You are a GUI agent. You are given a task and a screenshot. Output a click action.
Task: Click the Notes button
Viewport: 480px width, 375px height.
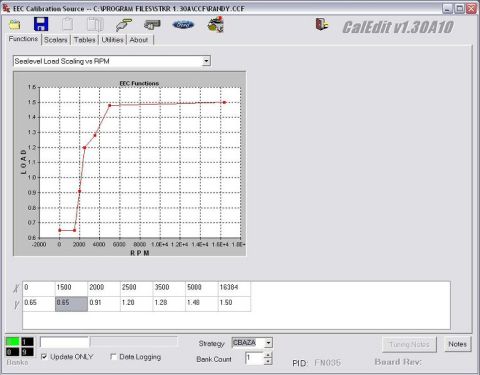tap(457, 344)
